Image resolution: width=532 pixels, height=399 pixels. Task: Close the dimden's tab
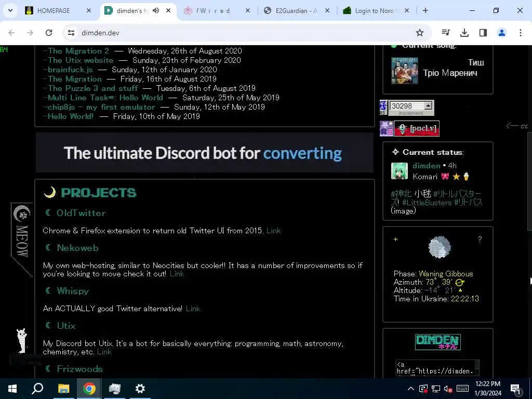point(168,10)
